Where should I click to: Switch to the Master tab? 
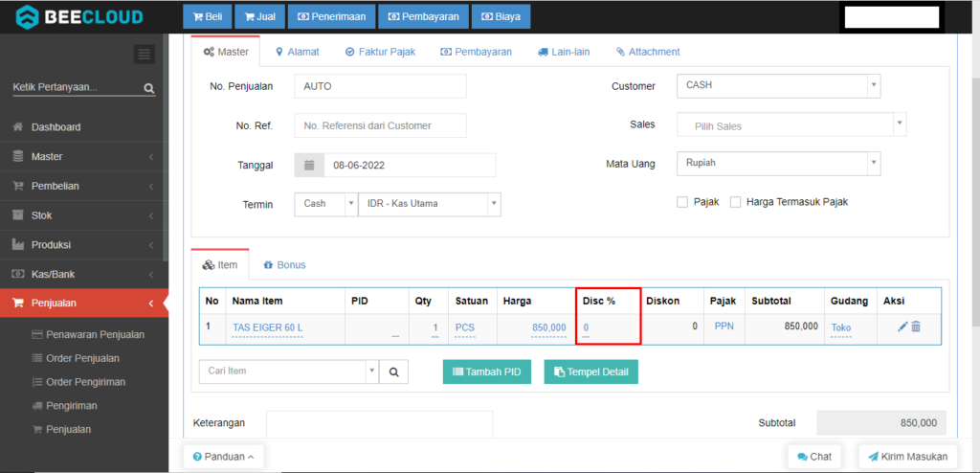226,52
